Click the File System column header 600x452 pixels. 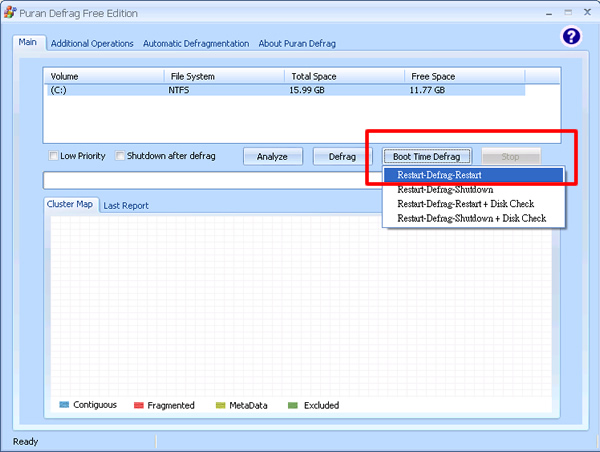(224, 77)
